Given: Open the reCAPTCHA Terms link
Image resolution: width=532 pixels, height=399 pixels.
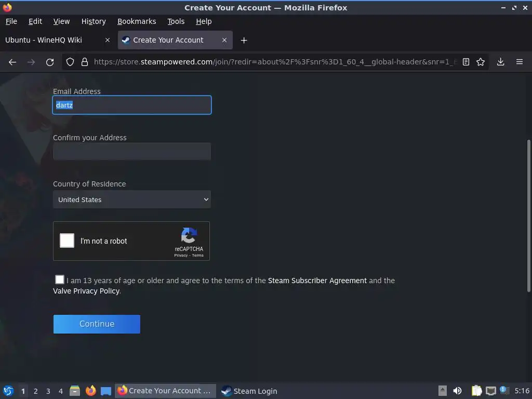Looking at the screenshot, I should coord(198,256).
